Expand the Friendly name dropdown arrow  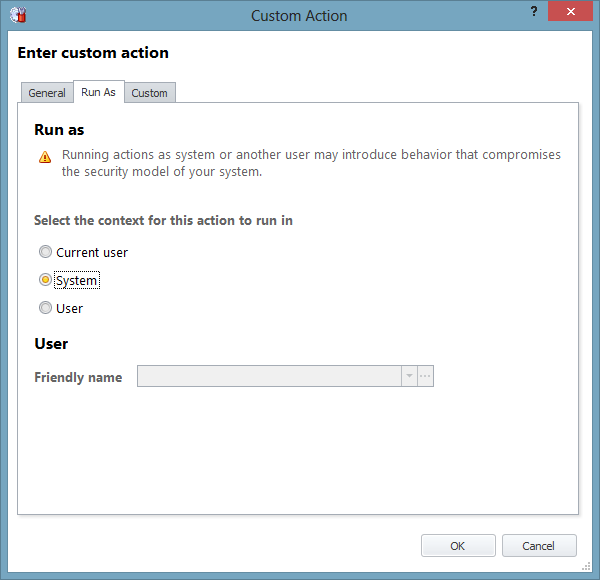(x=409, y=376)
